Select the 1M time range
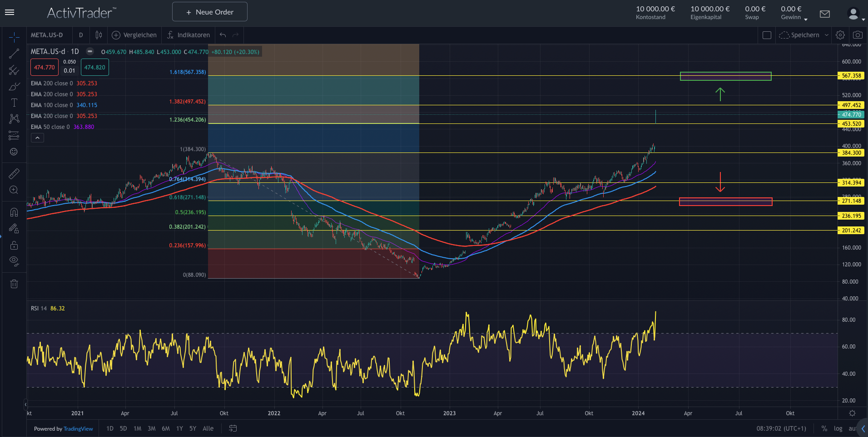Screen dimensions: 868x437 coord(137,428)
